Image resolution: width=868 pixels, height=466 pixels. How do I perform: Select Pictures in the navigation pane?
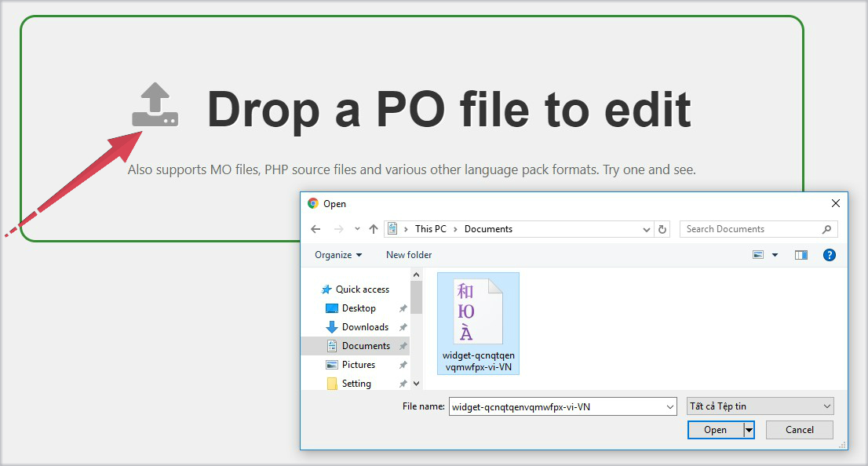(x=358, y=365)
